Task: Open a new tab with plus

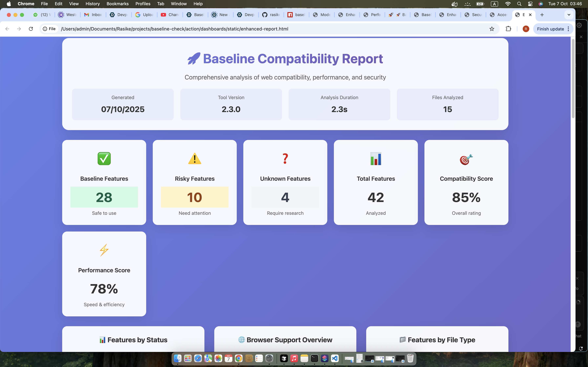Action: (542, 15)
